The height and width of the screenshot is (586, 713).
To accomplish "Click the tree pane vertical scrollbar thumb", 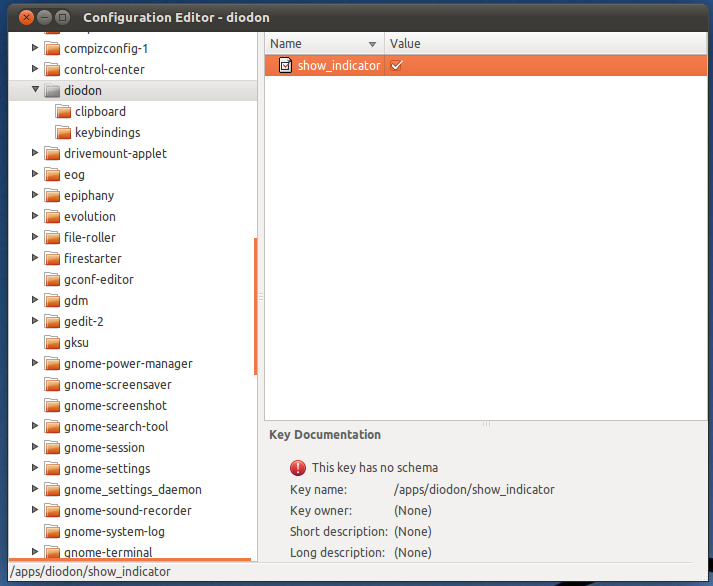I will [x=256, y=306].
